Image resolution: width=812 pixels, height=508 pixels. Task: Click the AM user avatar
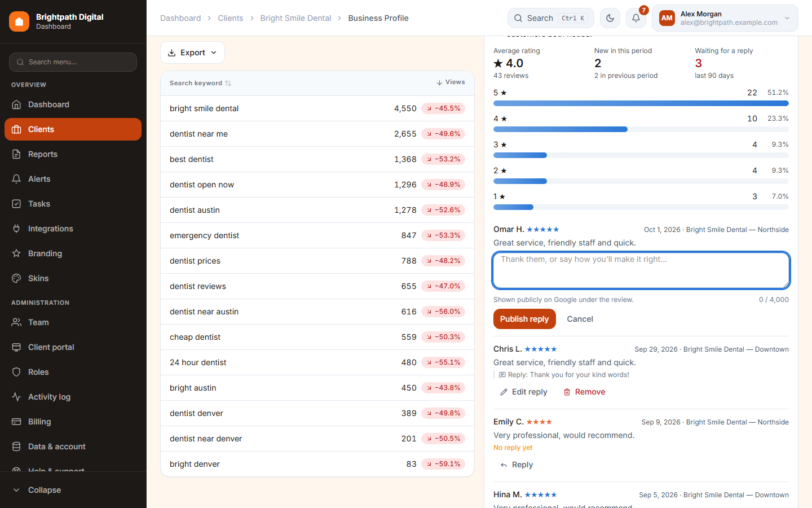tap(667, 18)
